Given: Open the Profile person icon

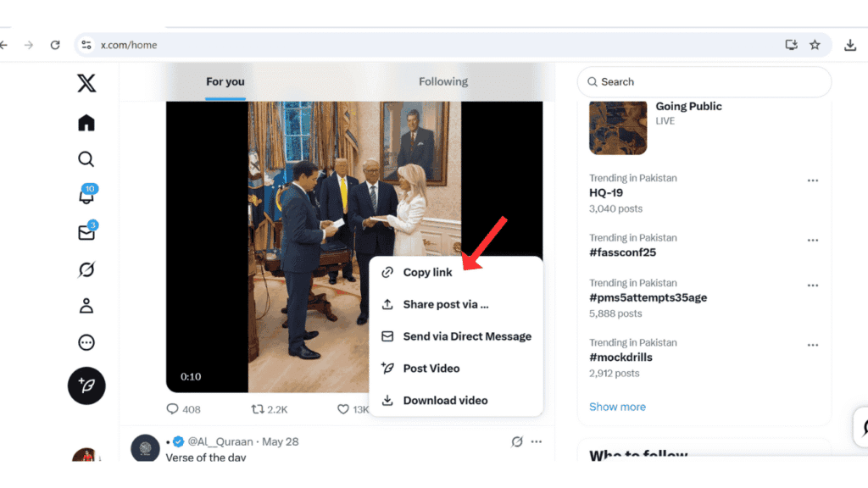Looking at the screenshot, I should (86, 307).
